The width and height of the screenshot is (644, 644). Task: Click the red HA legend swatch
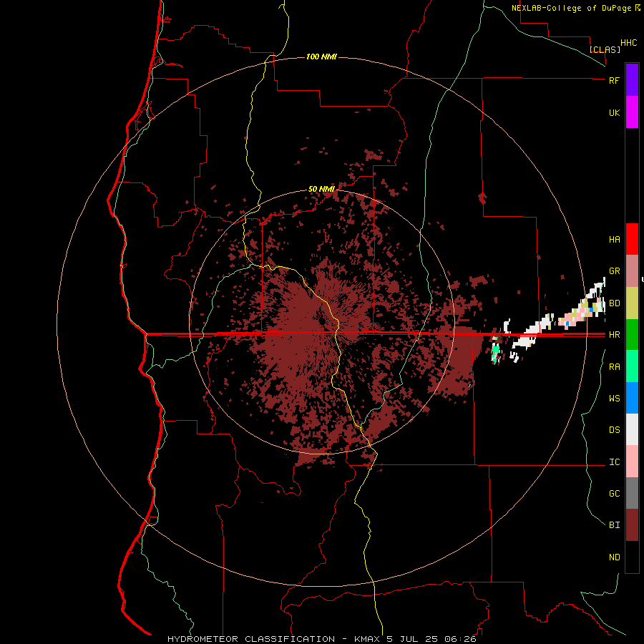(632, 239)
